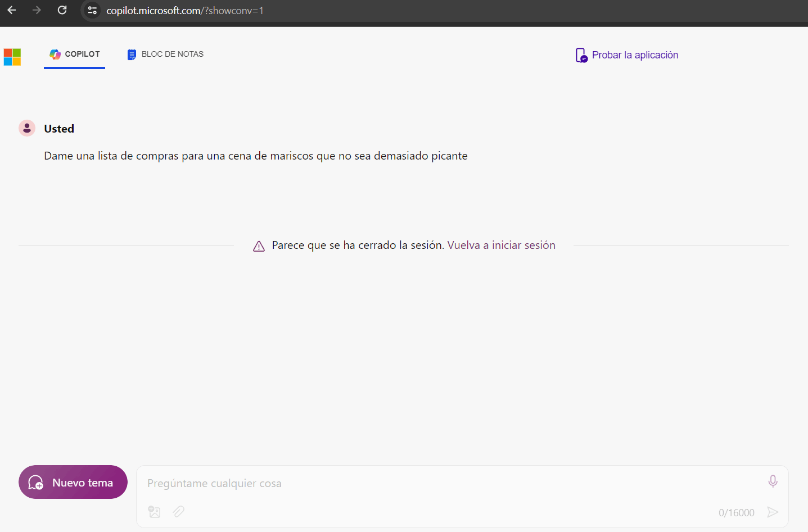
Task: Click the 0/16000 character counter
Action: 737,513
